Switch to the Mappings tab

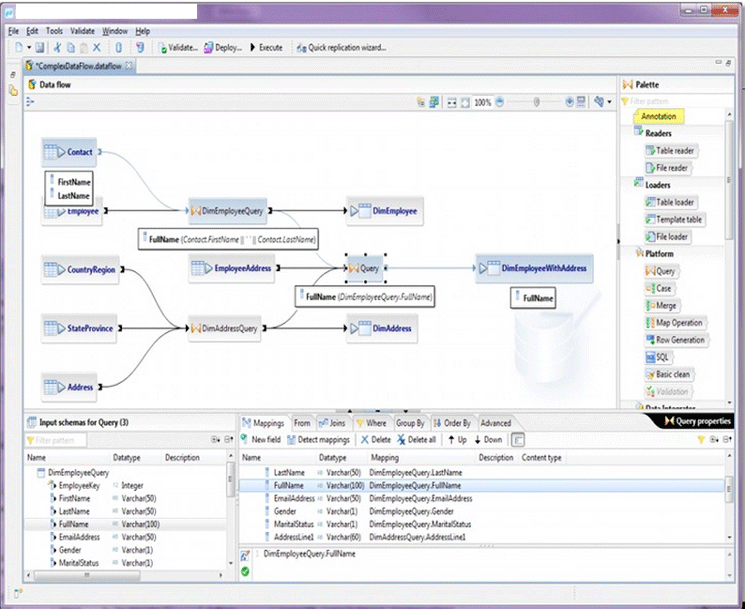(x=264, y=423)
